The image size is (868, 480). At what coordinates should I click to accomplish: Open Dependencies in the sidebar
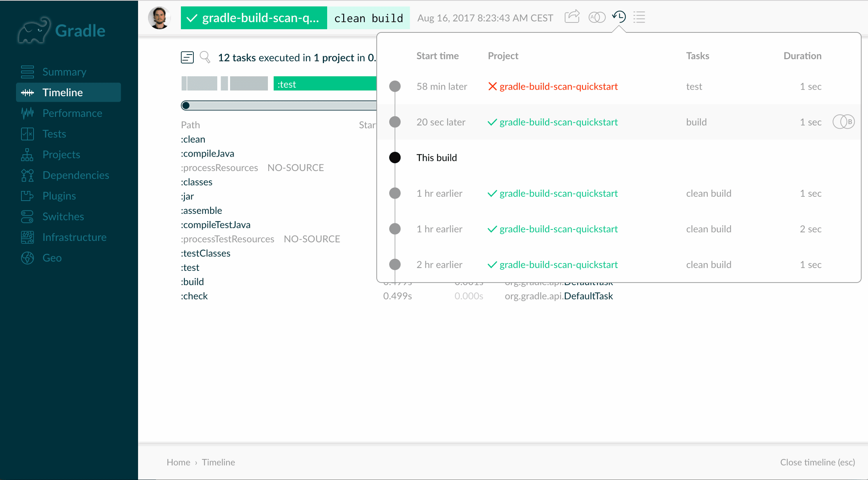[76, 175]
